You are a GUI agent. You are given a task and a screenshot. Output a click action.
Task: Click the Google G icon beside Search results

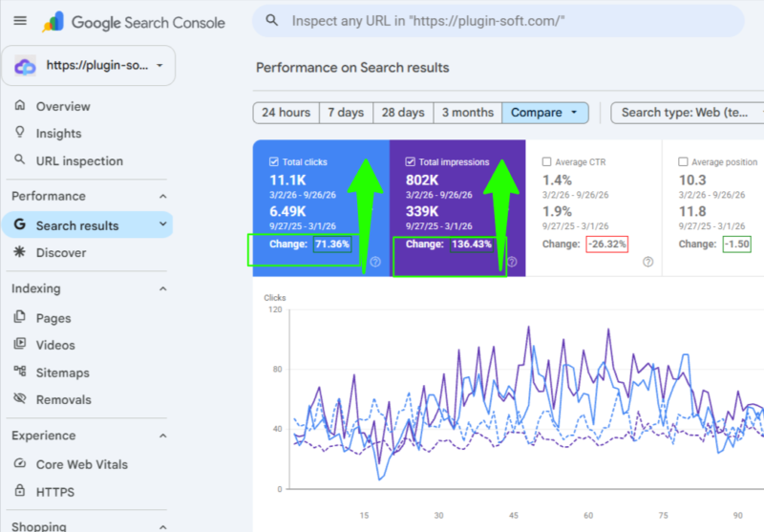(x=19, y=224)
